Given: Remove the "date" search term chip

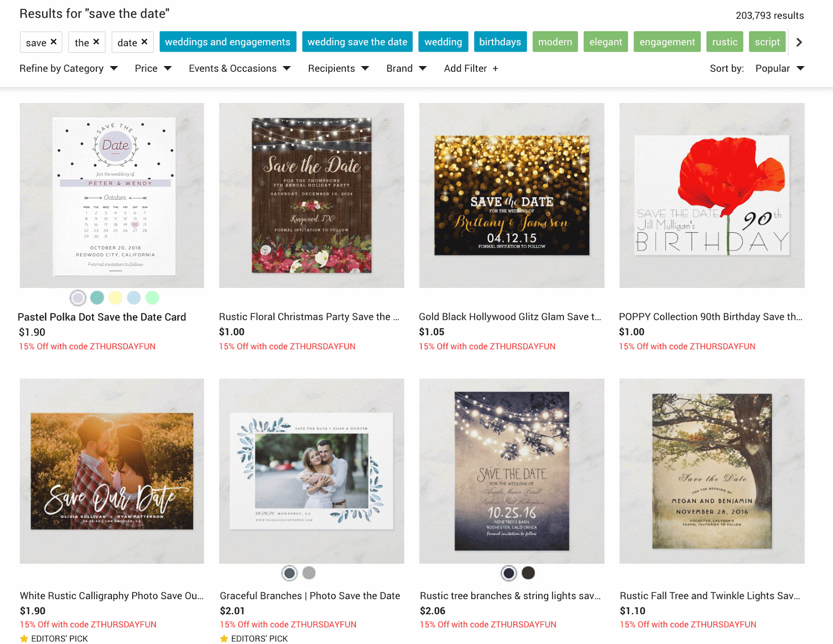Looking at the screenshot, I should point(145,42).
